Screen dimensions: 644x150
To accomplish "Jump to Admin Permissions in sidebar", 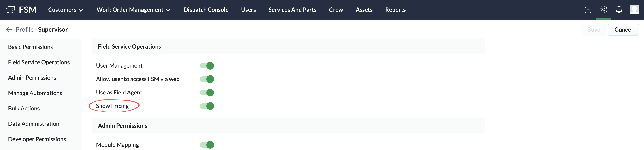I will [32, 78].
